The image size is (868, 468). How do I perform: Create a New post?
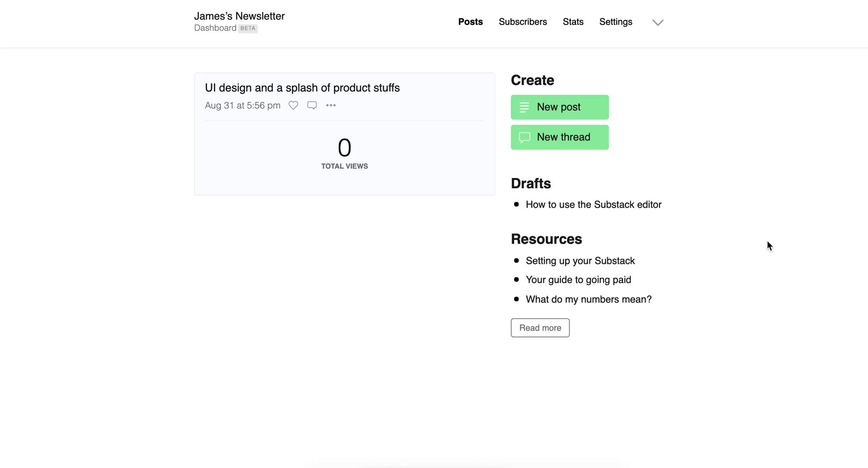tap(560, 107)
